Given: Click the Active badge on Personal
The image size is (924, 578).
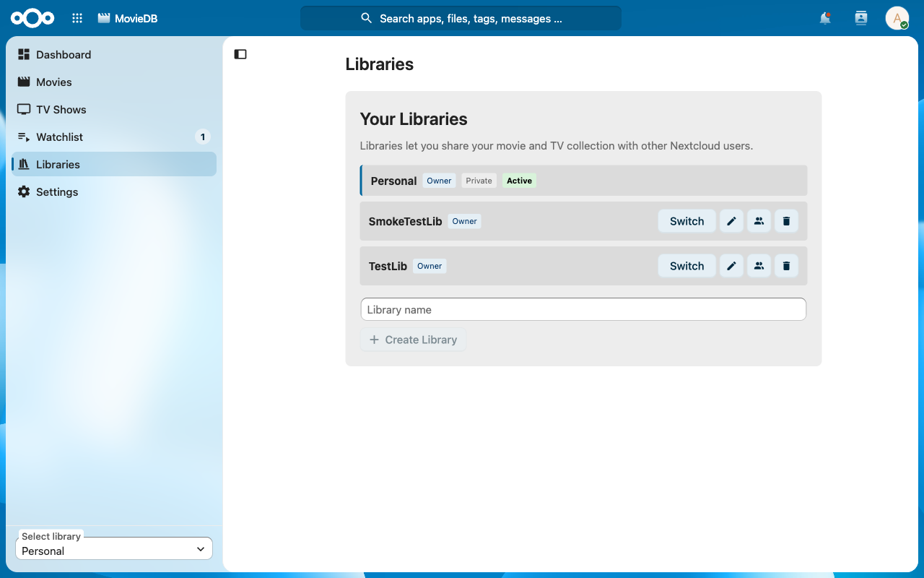Looking at the screenshot, I should point(519,181).
